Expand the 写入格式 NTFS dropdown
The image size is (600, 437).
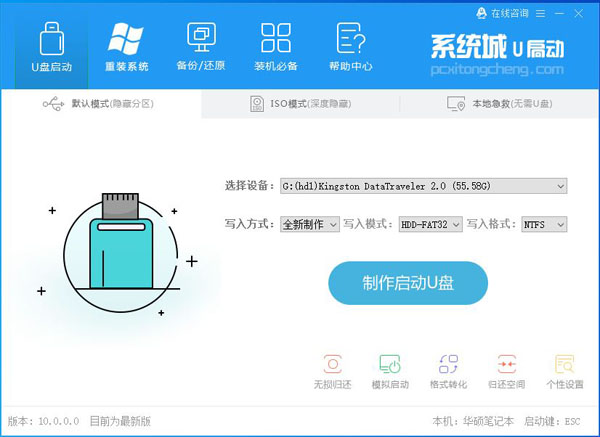tap(544, 224)
